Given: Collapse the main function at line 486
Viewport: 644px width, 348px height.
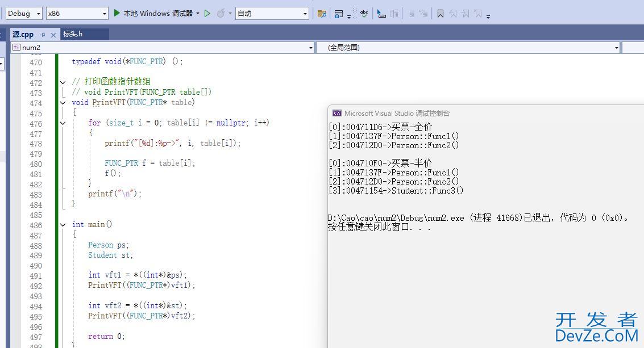Looking at the screenshot, I should tap(63, 224).
